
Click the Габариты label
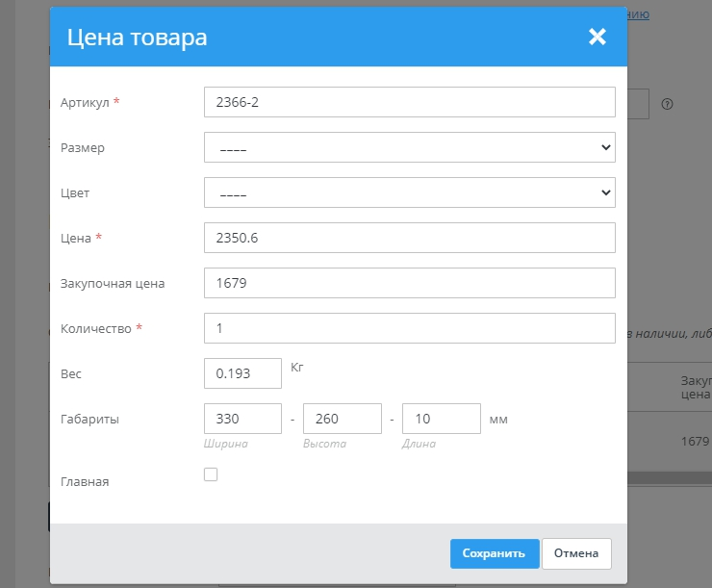click(x=89, y=419)
